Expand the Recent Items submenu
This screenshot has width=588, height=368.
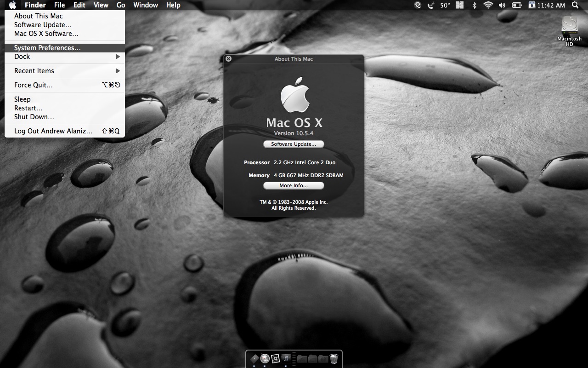pos(65,71)
